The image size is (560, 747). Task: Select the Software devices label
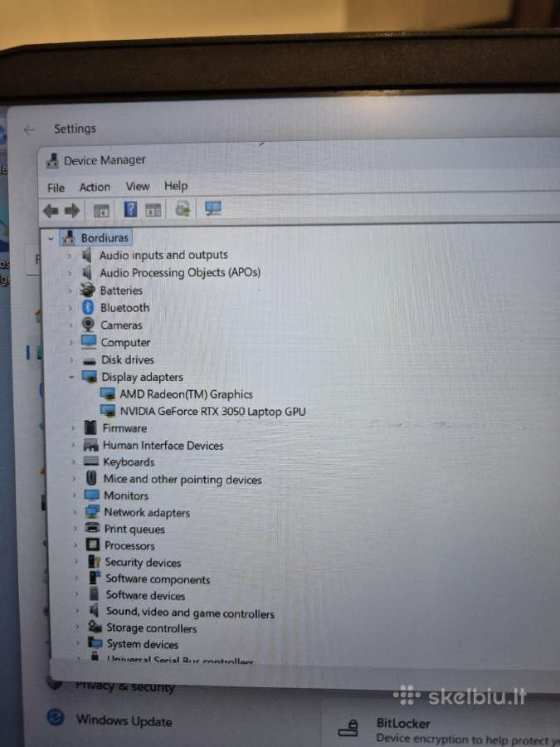coord(145,595)
